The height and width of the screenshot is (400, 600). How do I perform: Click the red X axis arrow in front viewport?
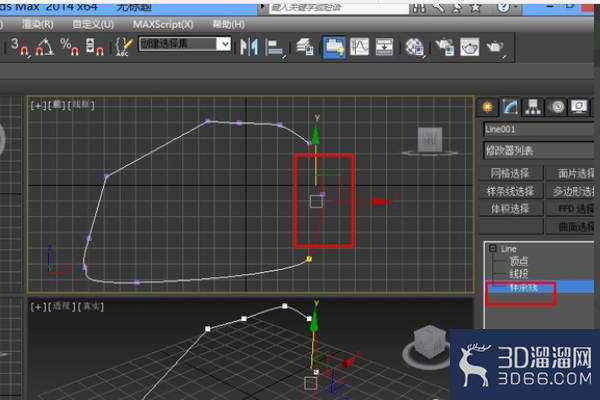380,201
